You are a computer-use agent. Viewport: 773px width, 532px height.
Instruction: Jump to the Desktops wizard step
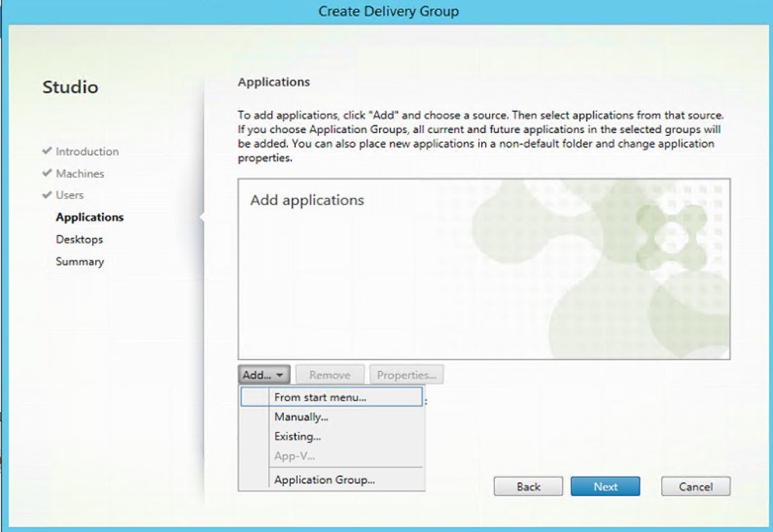[79, 240]
